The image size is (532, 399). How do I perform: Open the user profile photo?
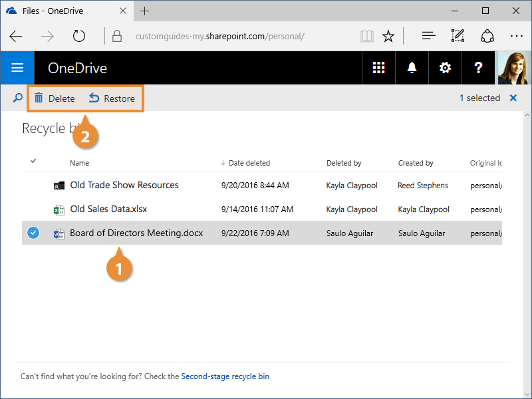pyautogui.click(x=515, y=68)
